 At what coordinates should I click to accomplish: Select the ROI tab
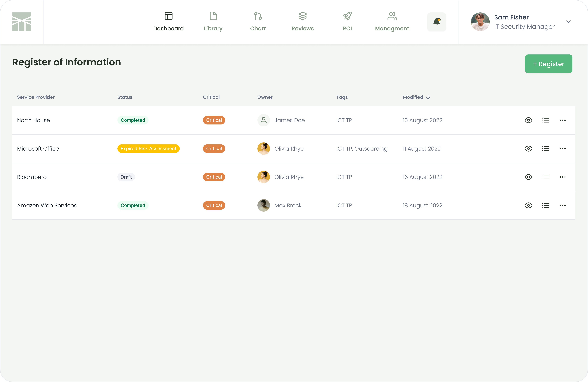coord(347,22)
